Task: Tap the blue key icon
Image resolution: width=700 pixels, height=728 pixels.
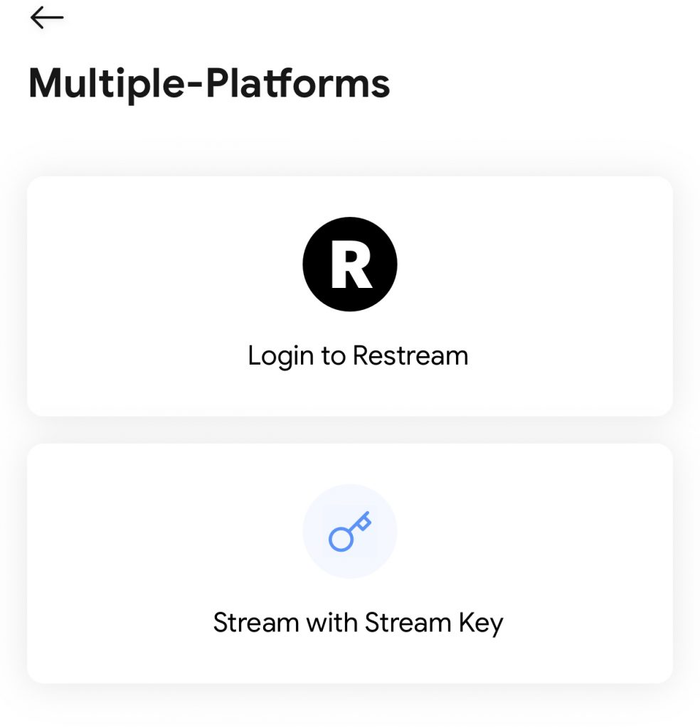Action: coord(350,532)
